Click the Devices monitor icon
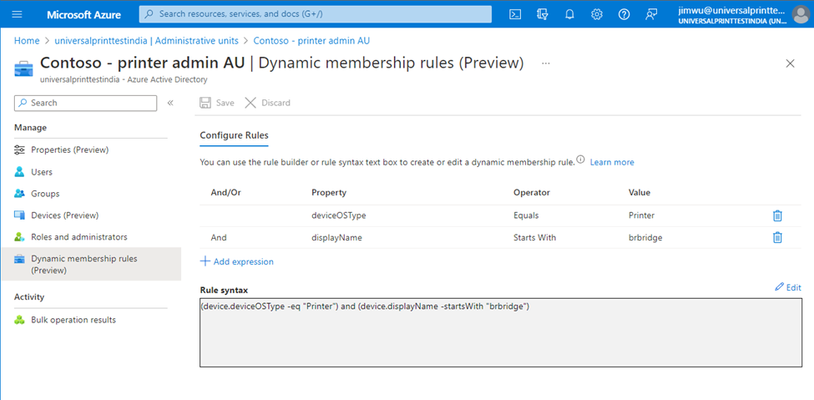 click(20, 215)
